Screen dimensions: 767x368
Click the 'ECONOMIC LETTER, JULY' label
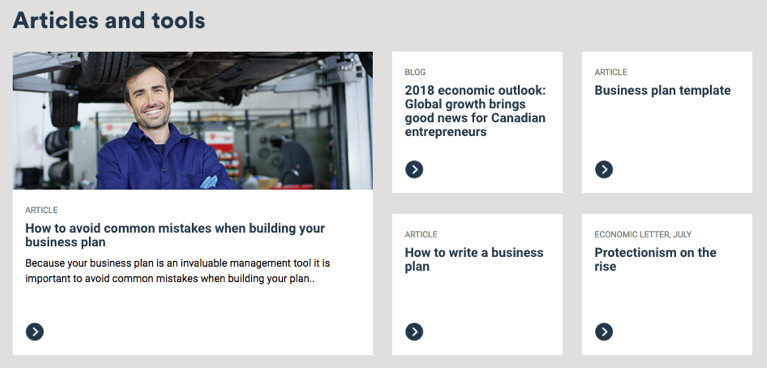(643, 234)
